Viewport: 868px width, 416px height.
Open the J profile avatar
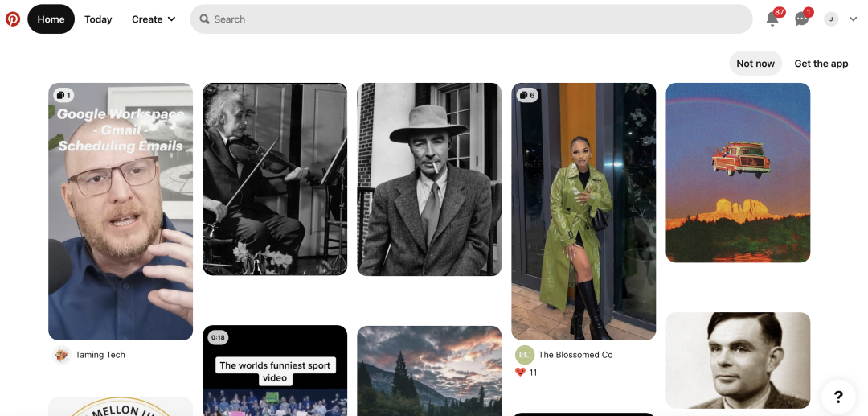click(x=831, y=19)
